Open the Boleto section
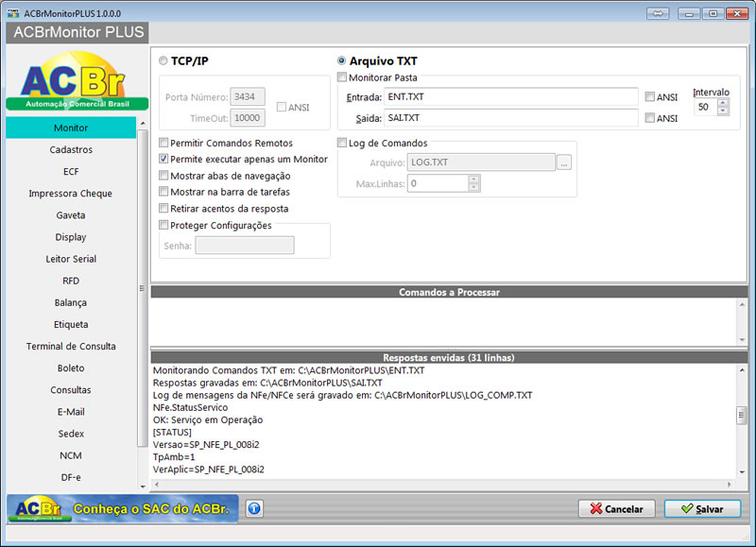The height and width of the screenshot is (547, 756). point(71,368)
